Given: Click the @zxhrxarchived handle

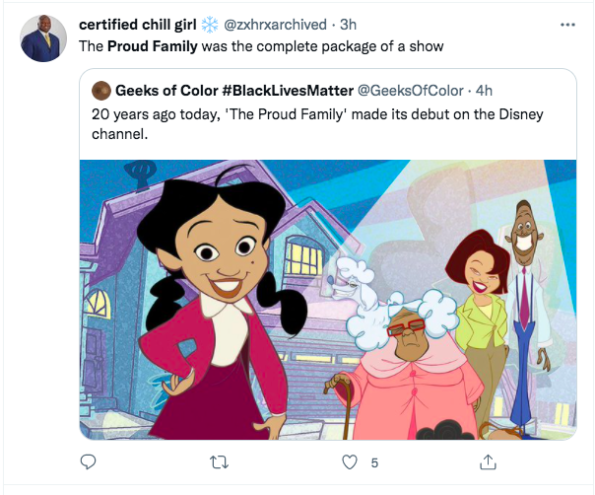Looking at the screenshot, I should [x=275, y=25].
